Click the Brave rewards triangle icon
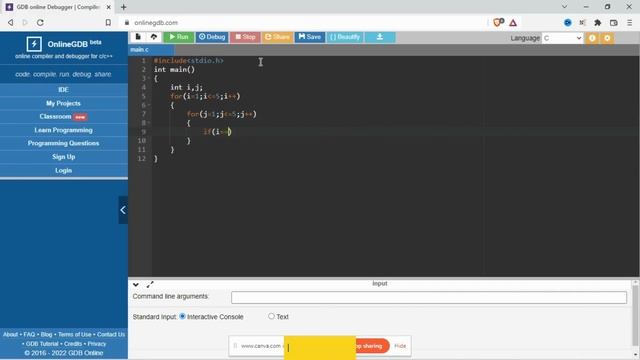 513,23
